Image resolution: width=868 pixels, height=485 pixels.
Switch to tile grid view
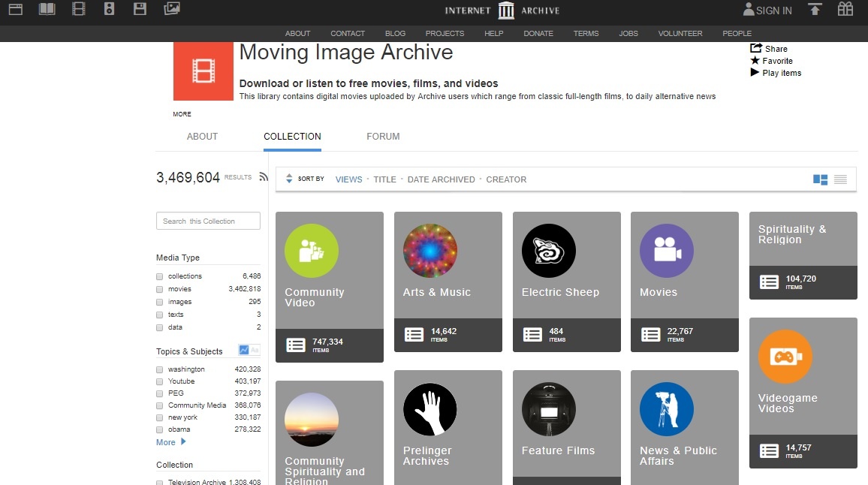tap(820, 179)
